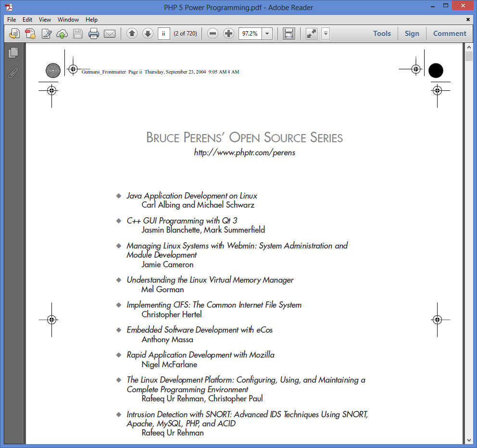Viewport: 477px width, 448px height.
Task: Click 'Jasmin Blanchette, Mark Summerfield'
Action: click(x=203, y=230)
